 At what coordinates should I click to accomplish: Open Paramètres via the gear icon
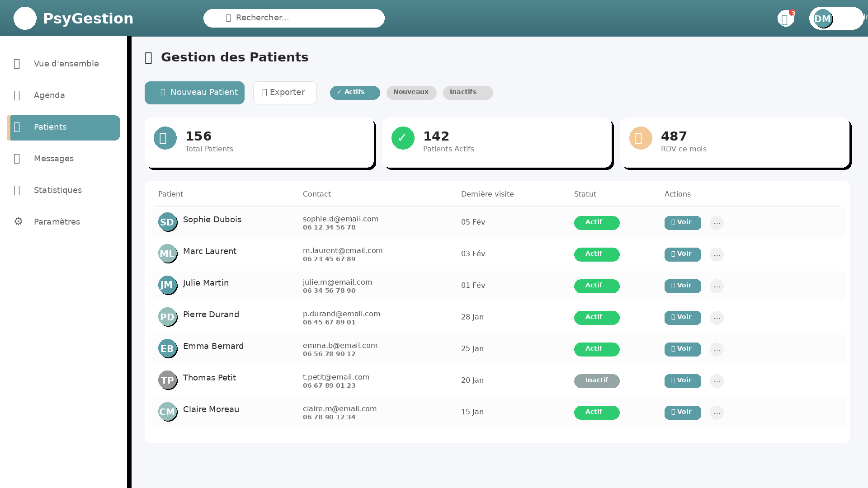coord(18,221)
